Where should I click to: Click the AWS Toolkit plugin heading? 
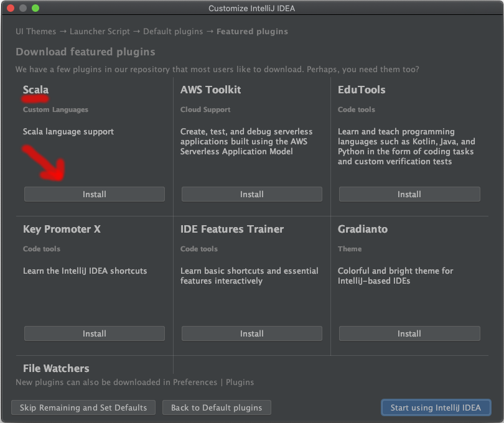coord(210,90)
